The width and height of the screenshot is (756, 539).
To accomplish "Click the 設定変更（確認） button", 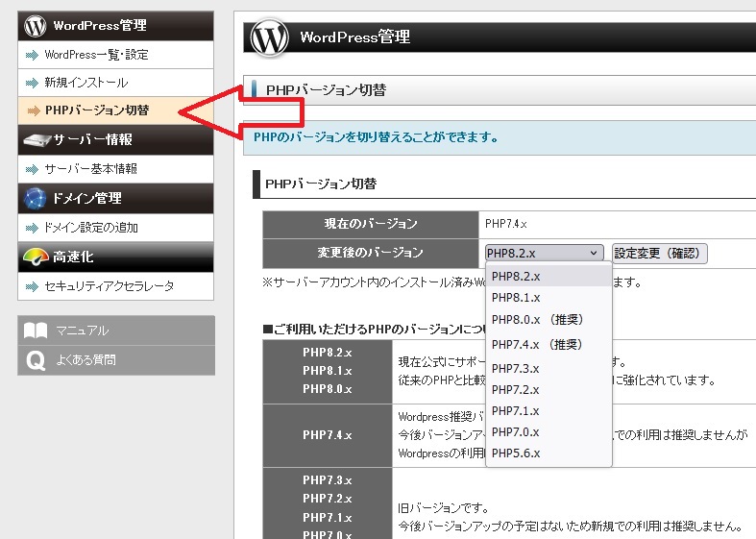I will pos(660,253).
